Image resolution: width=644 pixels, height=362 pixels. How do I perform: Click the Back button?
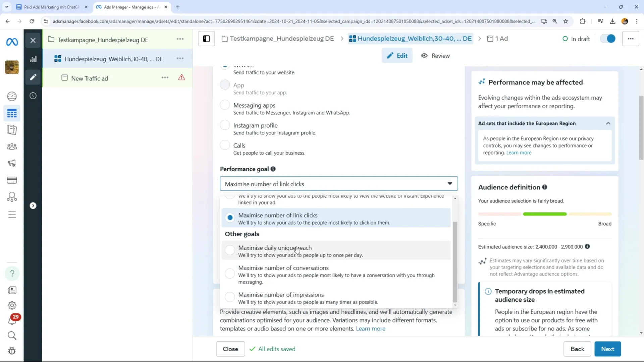click(577, 349)
